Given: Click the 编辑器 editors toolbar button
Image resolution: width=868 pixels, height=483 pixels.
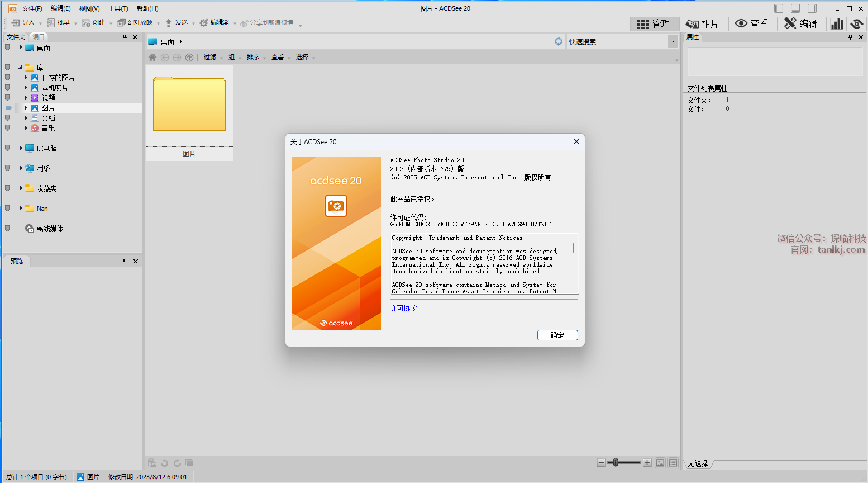Looking at the screenshot, I should coord(214,23).
